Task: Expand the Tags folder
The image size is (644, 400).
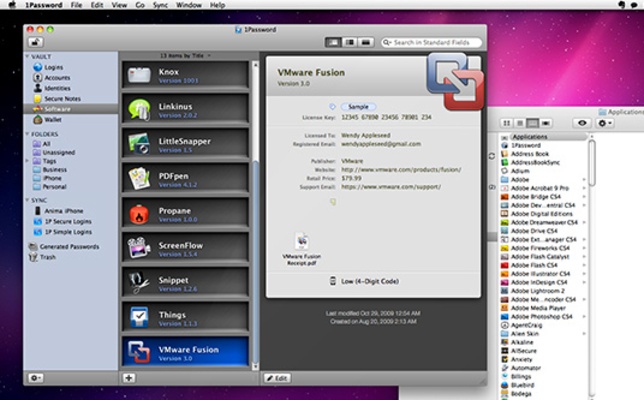Action: point(27,161)
